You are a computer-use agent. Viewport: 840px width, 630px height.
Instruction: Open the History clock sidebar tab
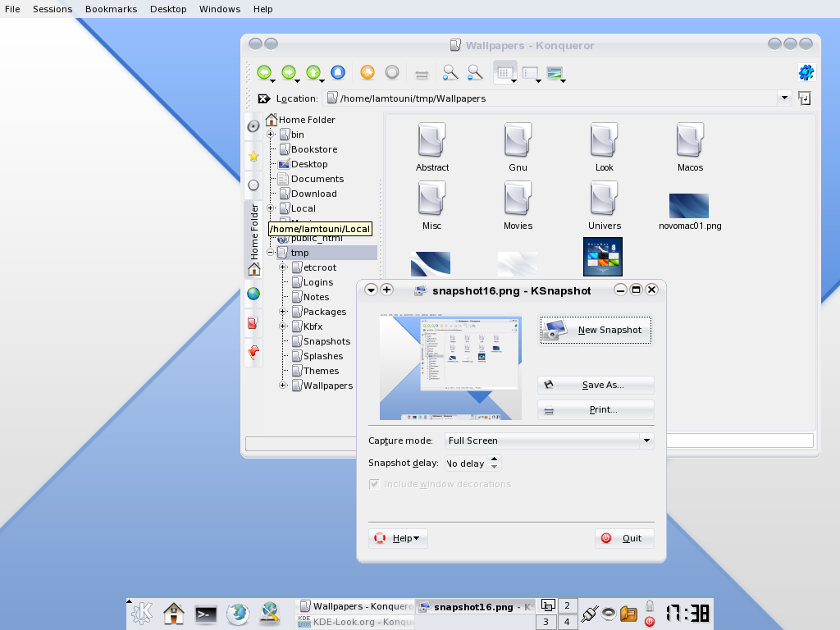coord(253,185)
